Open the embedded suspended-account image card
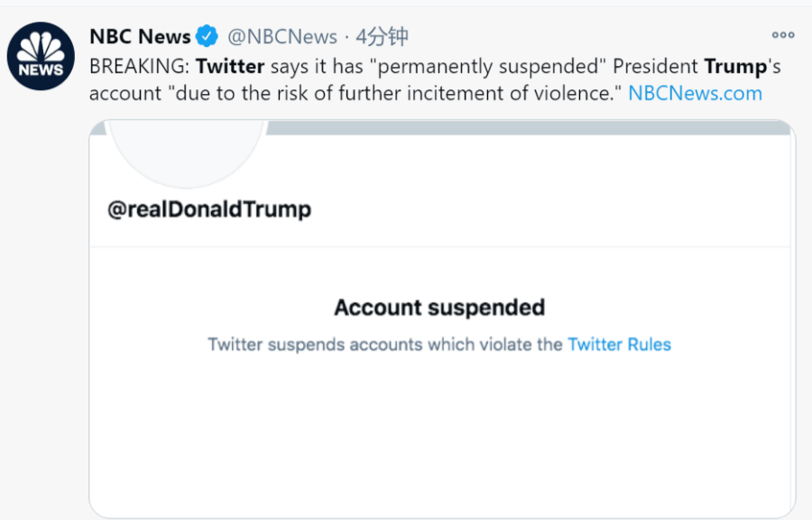The height and width of the screenshot is (520, 812). (x=442, y=319)
